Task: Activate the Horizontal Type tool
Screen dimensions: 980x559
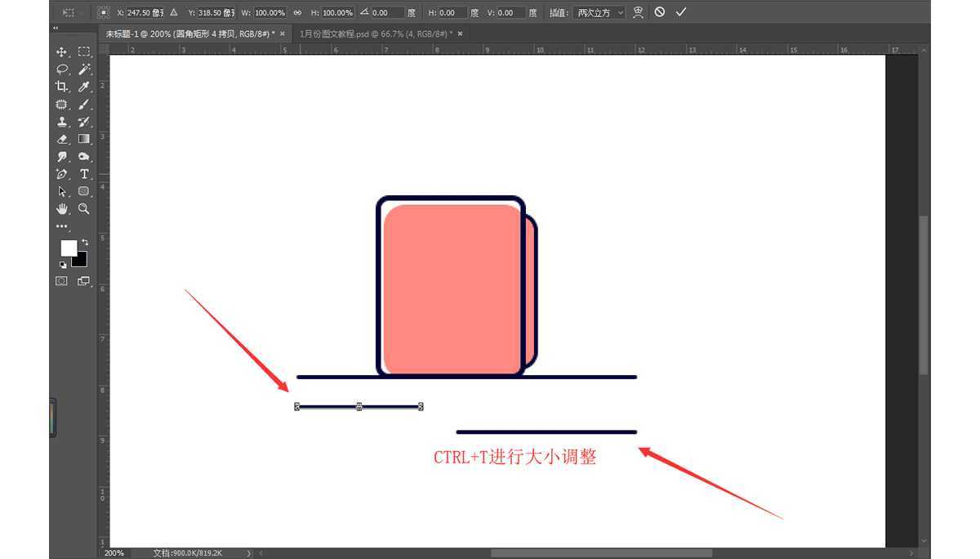Action: pos(83,174)
